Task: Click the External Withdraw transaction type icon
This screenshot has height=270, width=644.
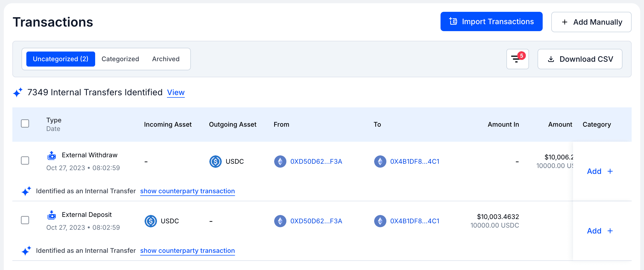Action: (x=52, y=155)
